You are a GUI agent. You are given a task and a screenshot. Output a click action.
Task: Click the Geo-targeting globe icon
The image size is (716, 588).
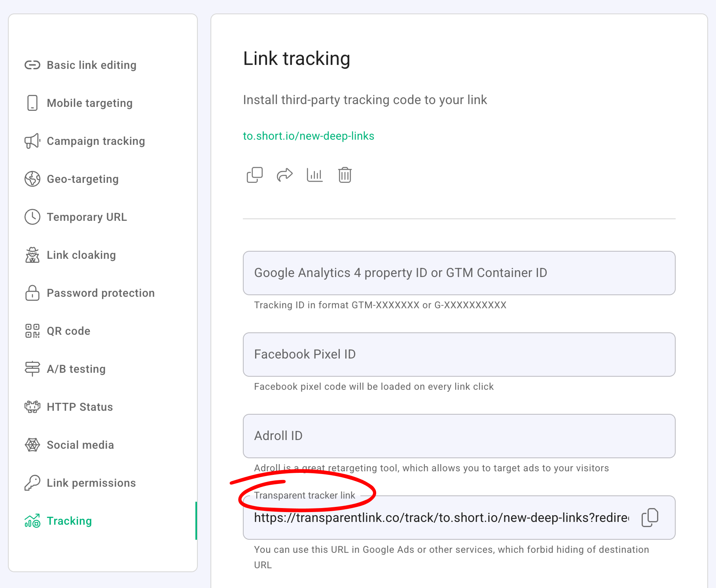pos(32,179)
